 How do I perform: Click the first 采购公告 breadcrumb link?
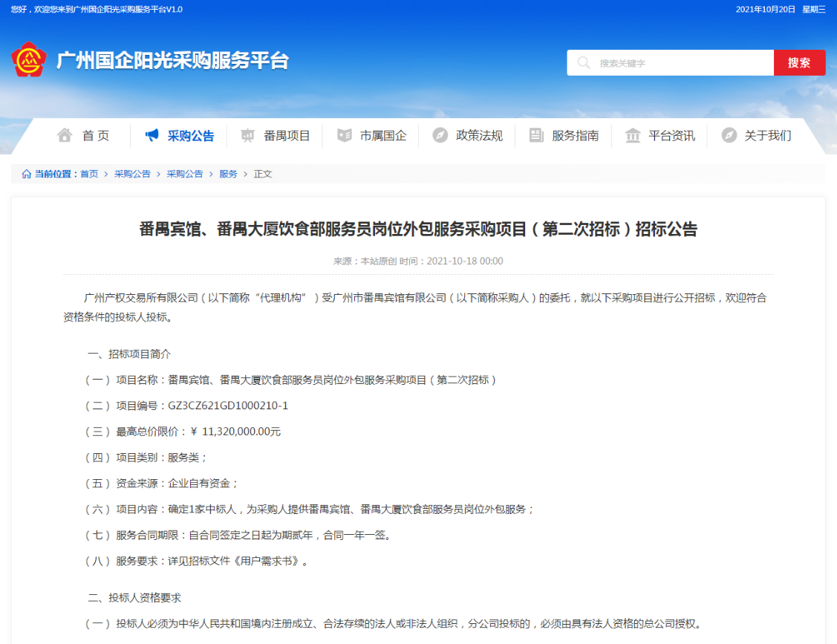[132, 174]
